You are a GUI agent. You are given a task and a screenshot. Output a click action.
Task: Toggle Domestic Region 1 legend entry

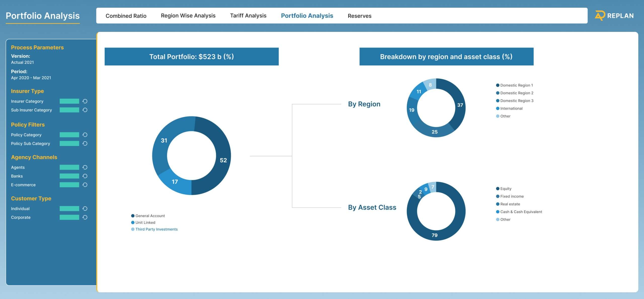(x=516, y=85)
